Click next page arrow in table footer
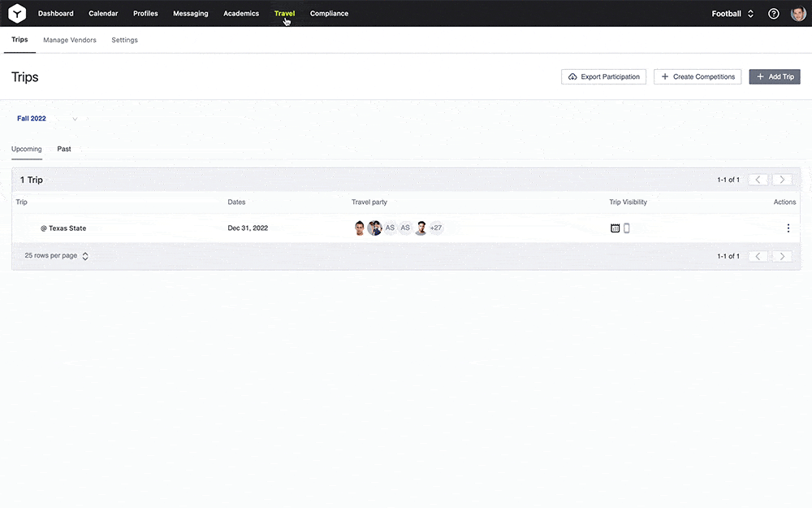 pos(782,256)
